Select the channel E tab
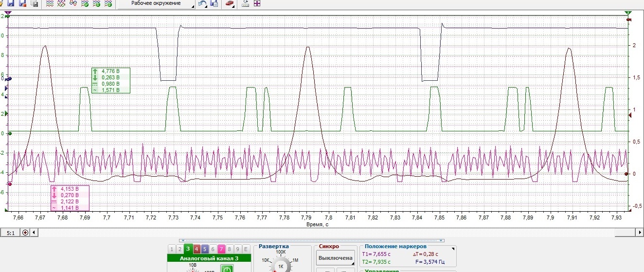The width and height of the screenshot is (644, 272). (246, 249)
